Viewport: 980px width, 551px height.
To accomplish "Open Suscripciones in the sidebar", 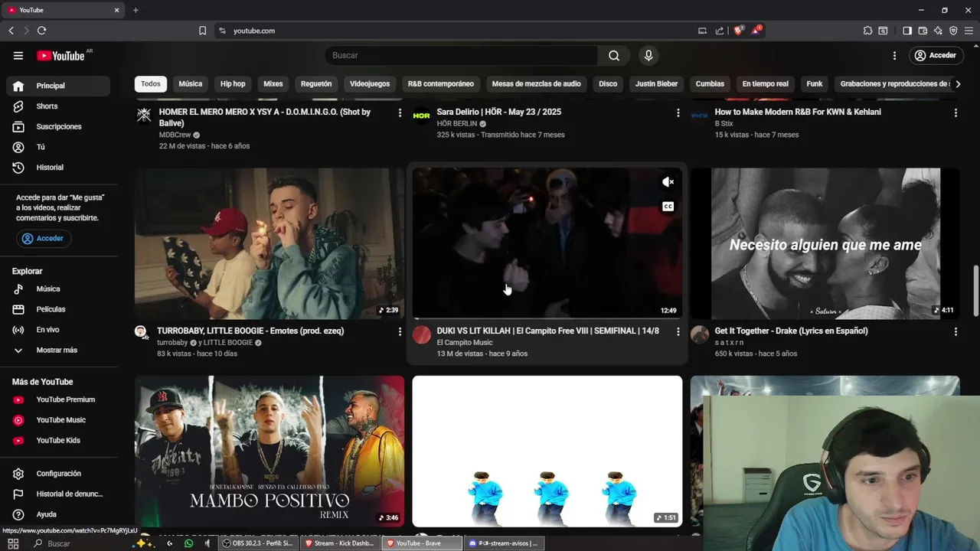I will coord(58,126).
